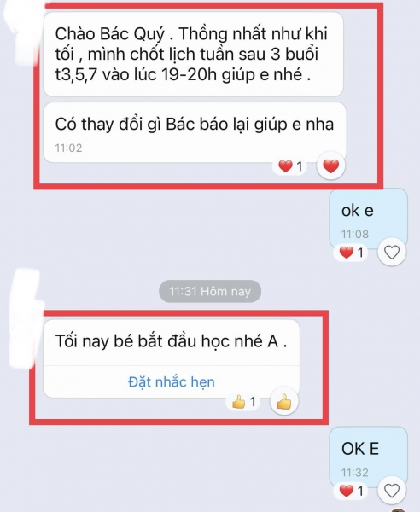Click the 11:32 timestamp under "OK E"
420x512 pixels.
click(x=354, y=473)
